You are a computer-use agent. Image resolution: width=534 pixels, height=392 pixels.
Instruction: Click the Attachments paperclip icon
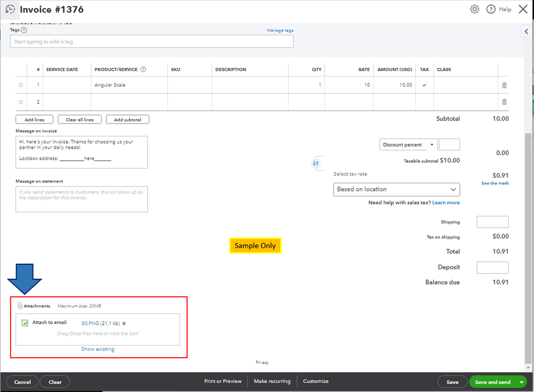[x=20, y=305]
